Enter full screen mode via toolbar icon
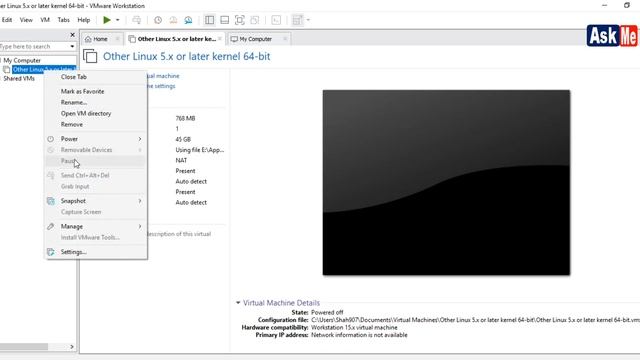Viewport: 640px width, 360px height. tap(240, 20)
